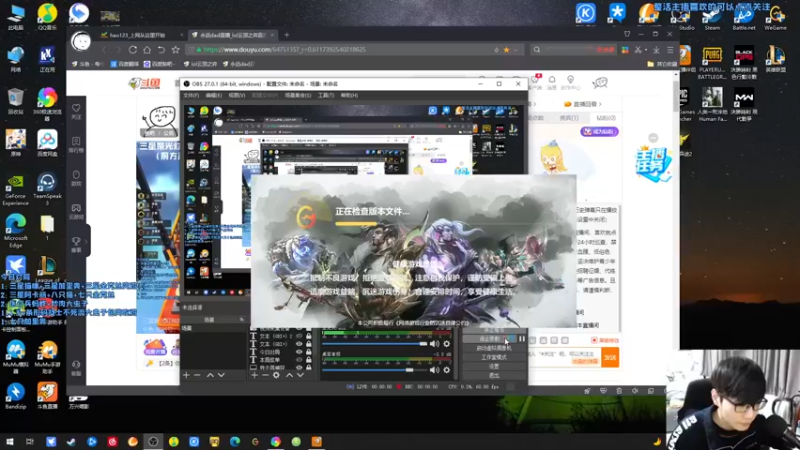The height and width of the screenshot is (450, 800).
Task: Click the game controller icon in the Douyu sidebar
Action: click(x=76, y=208)
